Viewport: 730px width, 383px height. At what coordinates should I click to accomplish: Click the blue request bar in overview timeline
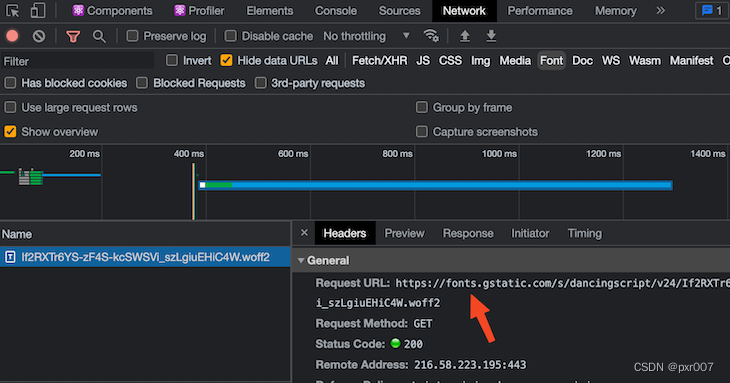[x=435, y=185]
